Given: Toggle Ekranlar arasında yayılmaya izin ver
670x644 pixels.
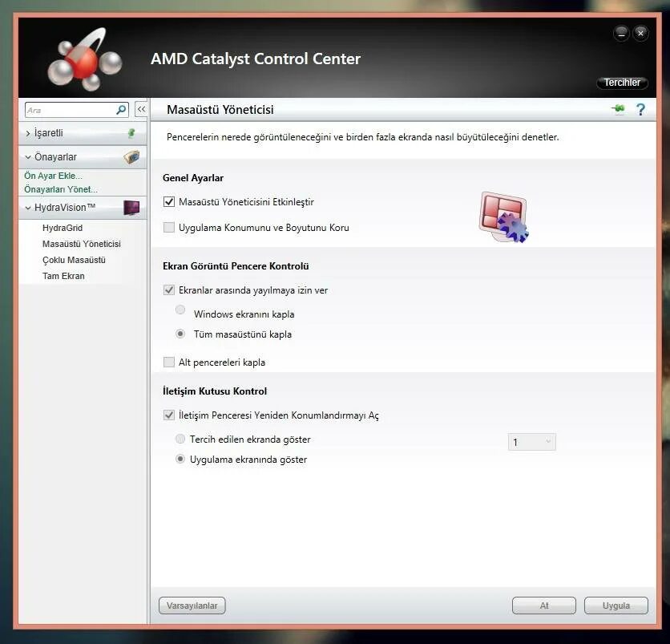Looking at the screenshot, I should pyautogui.click(x=169, y=290).
